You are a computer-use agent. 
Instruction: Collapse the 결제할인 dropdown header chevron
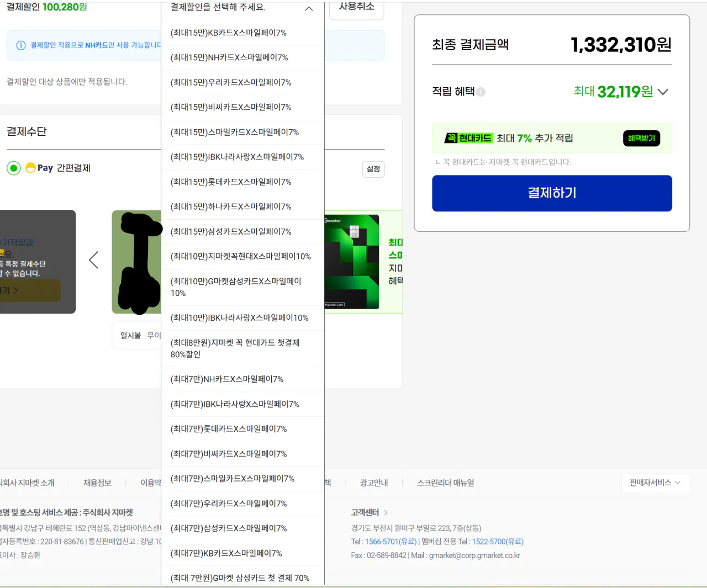[x=309, y=8]
